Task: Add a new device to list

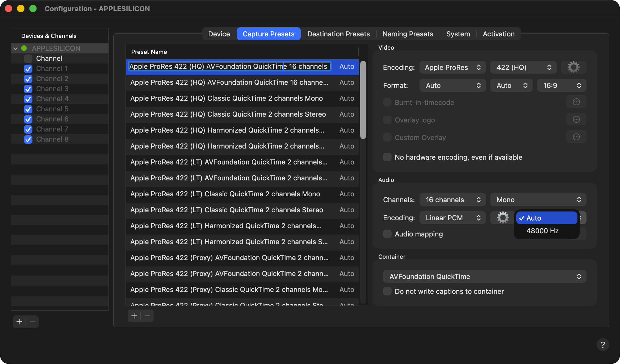Action: coord(19,322)
